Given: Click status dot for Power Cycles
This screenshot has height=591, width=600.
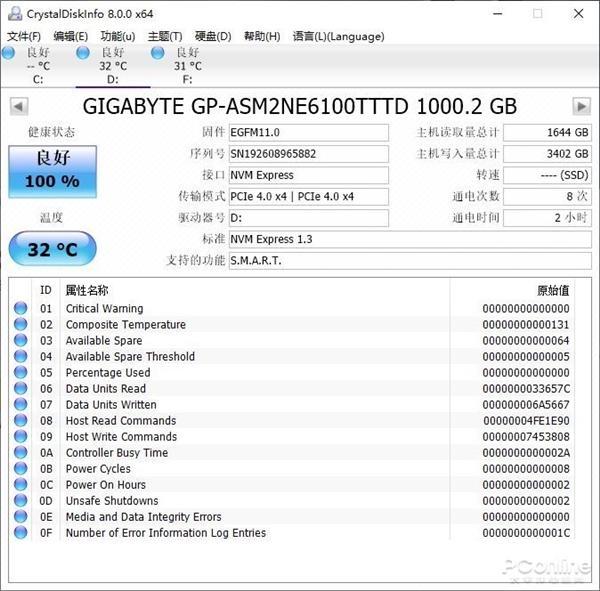Looking at the screenshot, I should (x=21, y=469).
